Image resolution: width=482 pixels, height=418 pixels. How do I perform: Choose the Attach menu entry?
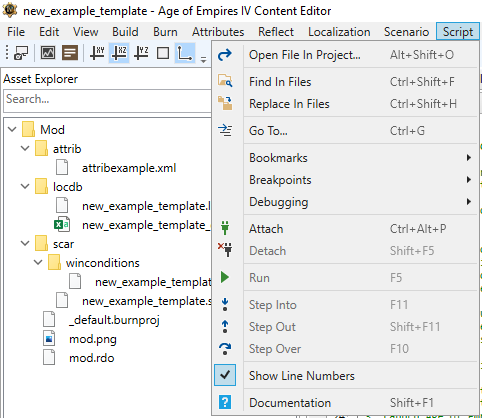345,229
